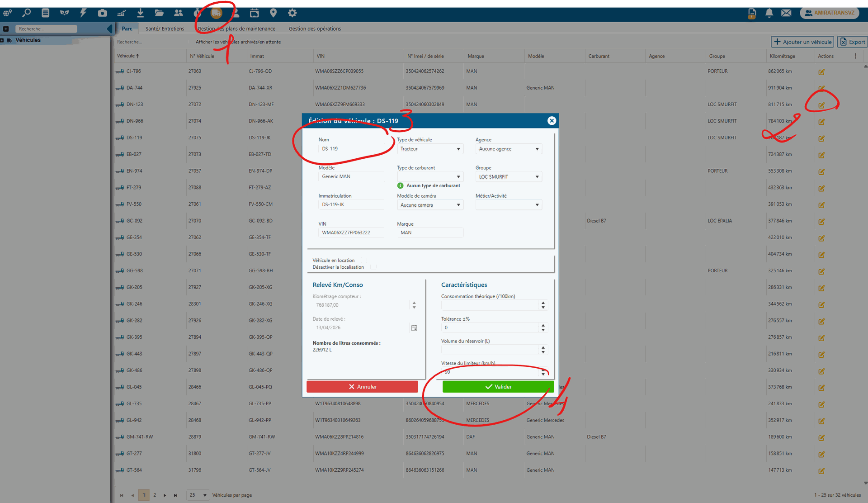
Task: Open the map pin location icon
Action: [x=273, y=13]
